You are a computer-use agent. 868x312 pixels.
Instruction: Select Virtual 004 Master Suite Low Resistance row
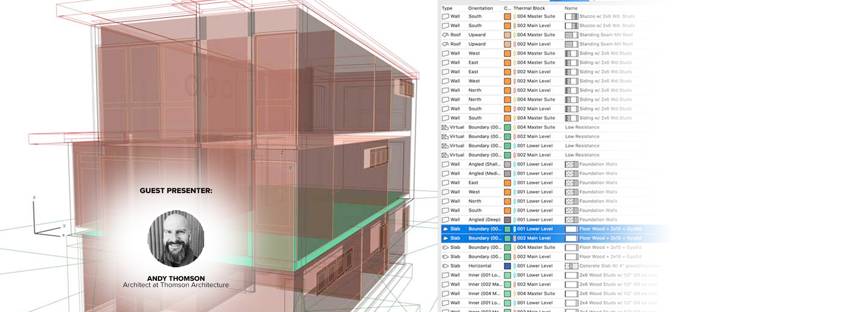[x=549, y=127]
